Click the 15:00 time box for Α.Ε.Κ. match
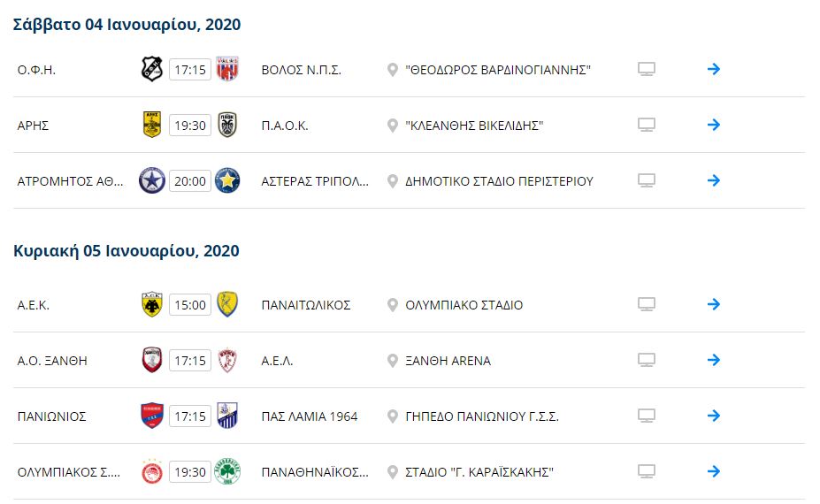Image resolution: width=820 pixels, height=504 pixels. point(190,305)
